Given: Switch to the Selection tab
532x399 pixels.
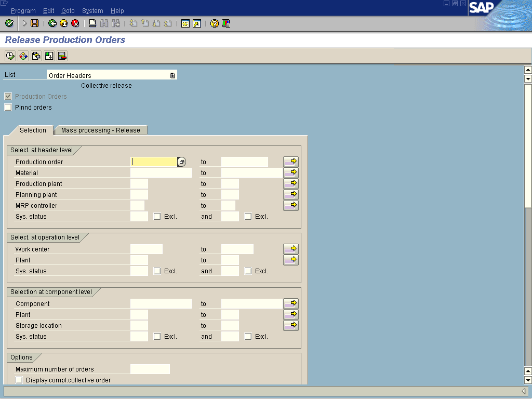Looking at the screenshot, I should pos(33,130).
